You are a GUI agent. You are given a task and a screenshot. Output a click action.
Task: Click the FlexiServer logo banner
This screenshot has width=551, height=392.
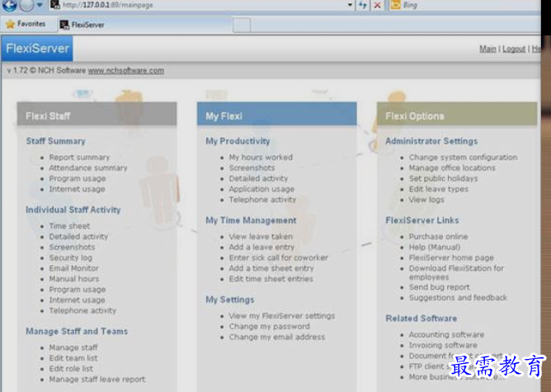point(37,49)
